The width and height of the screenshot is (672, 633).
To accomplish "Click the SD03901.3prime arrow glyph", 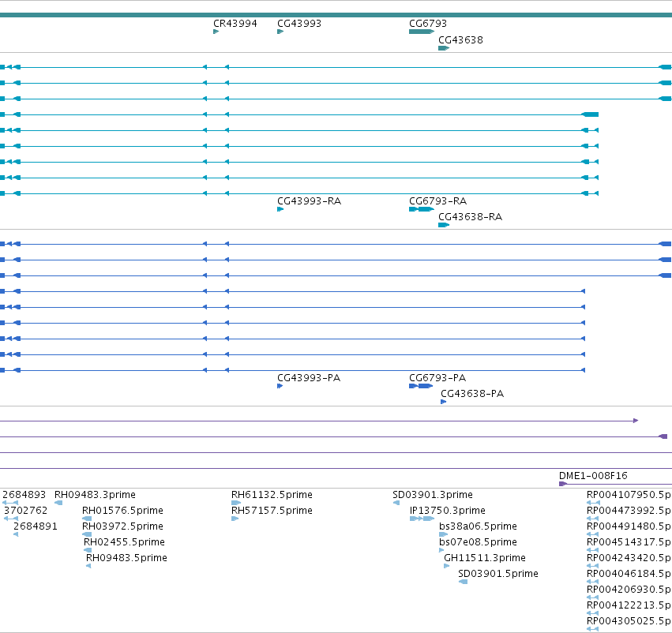I will [396, 504].
